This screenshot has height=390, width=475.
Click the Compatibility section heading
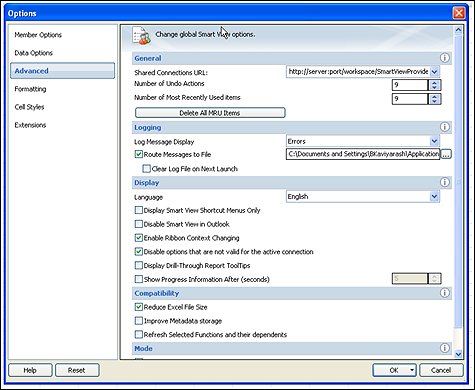coord(157,293)
